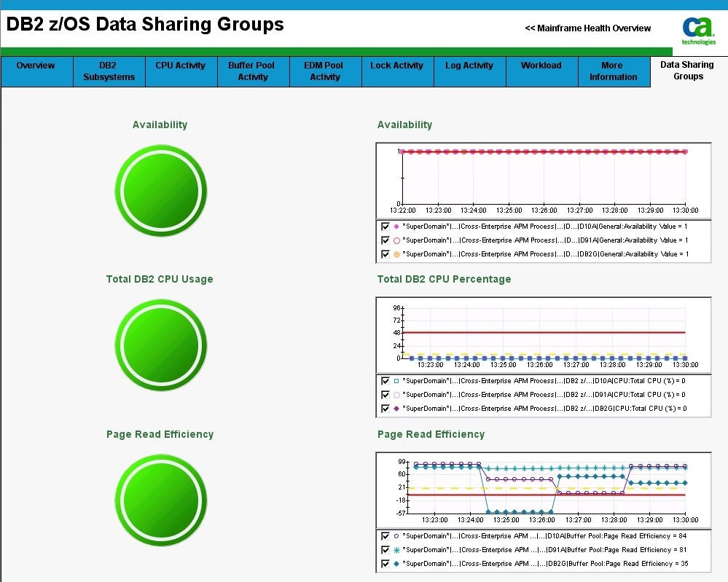The image size is (728, 582).
Task: Select the More Information tab
Action: pos(614,71)
